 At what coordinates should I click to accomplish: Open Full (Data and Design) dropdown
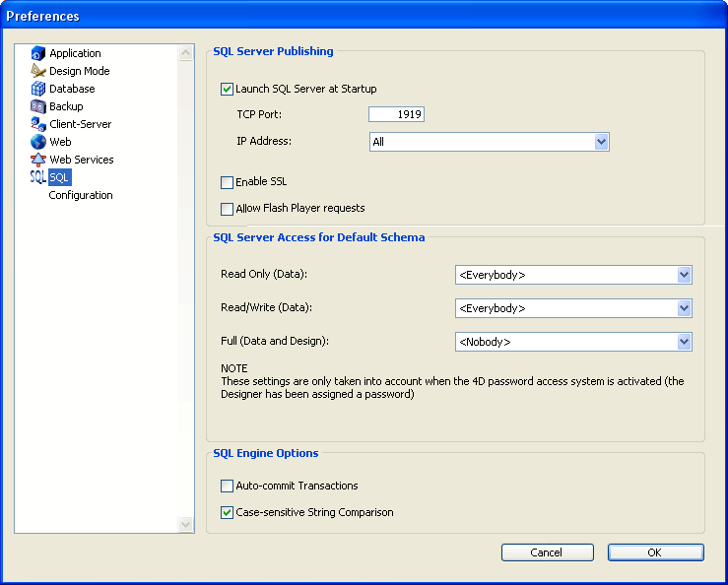tap(684, 343)
